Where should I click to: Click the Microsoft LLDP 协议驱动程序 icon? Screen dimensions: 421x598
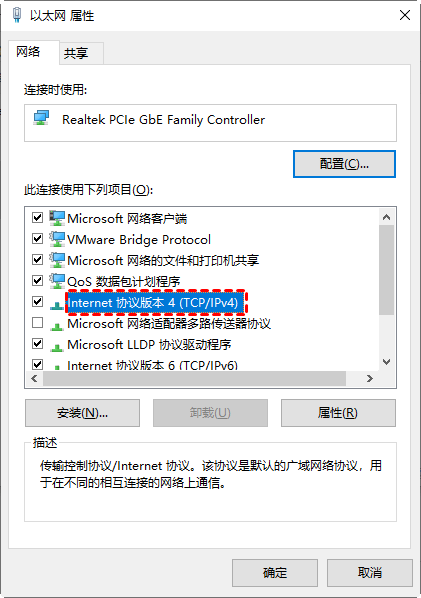(57, 347)
